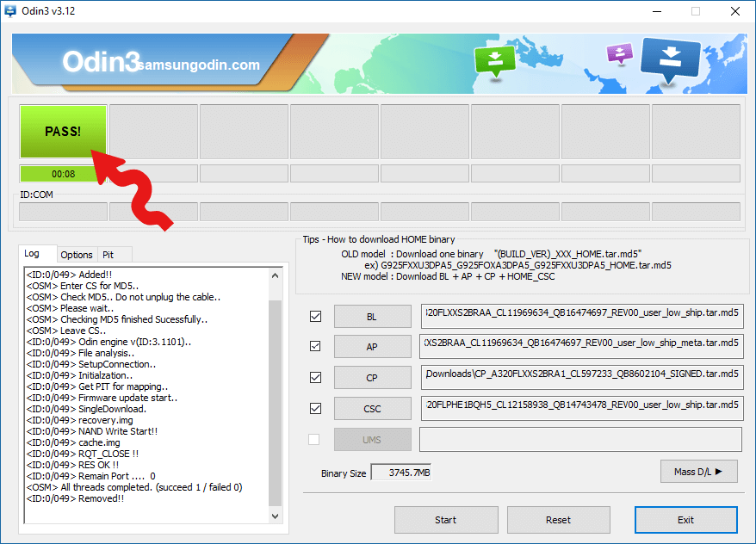Click log line 'Remain Port .... 0'
This screenshot has width=756, height=544.
pyautogui.click(x=90, y=476)
